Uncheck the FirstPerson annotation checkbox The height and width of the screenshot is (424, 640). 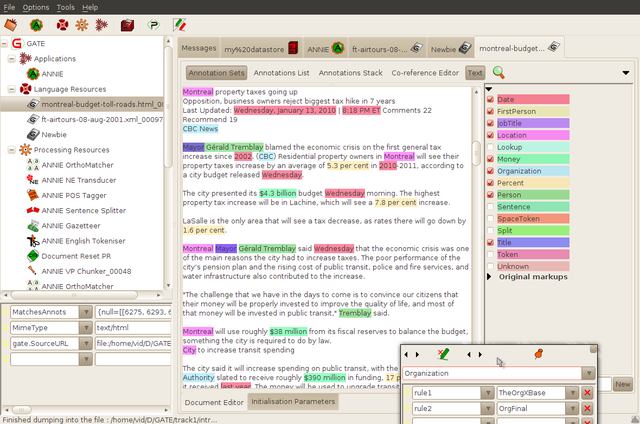491,111
